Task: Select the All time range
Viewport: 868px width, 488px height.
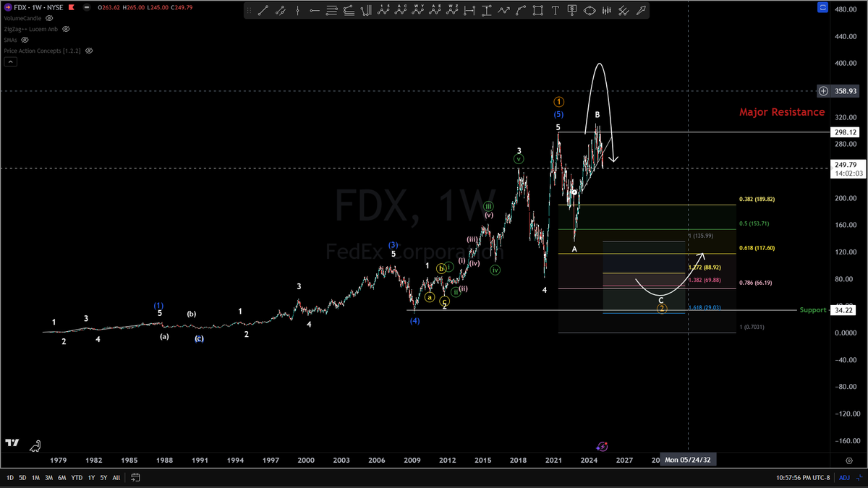Action: coord(116,478)
